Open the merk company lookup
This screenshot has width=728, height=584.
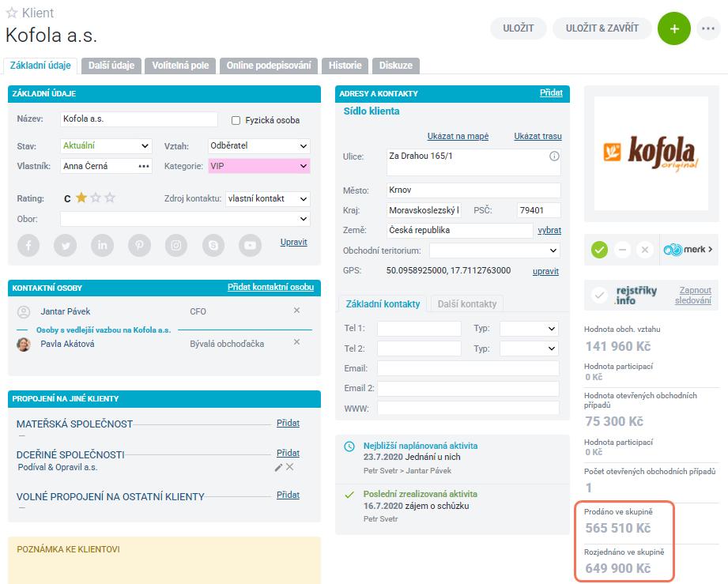[x=688, y=249]
